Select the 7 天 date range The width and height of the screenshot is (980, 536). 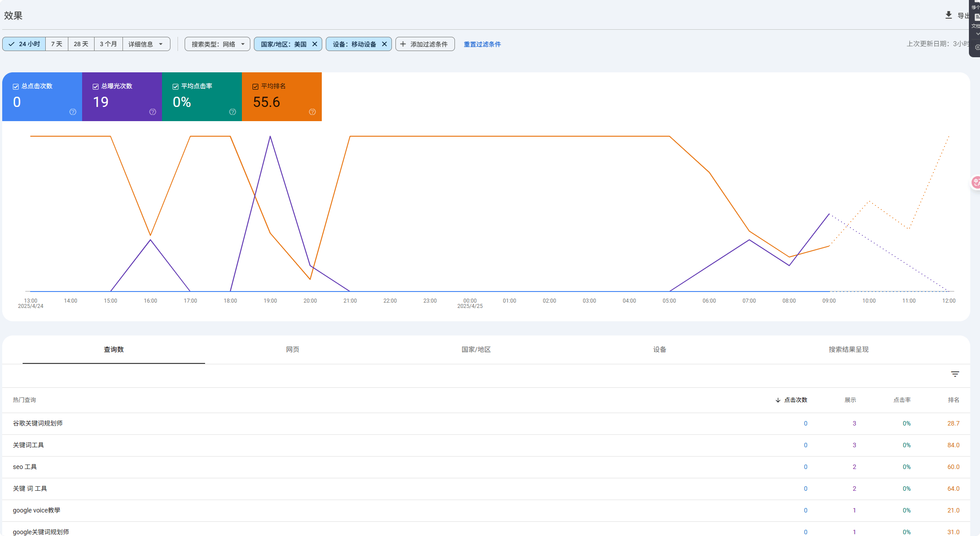(x=57, y=44)
